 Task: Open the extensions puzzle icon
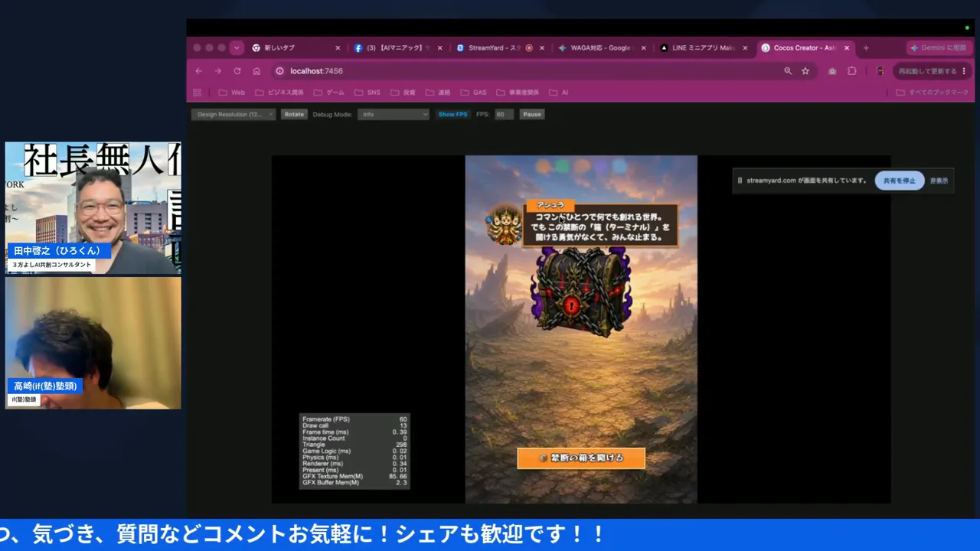click(x=852, y=71)
